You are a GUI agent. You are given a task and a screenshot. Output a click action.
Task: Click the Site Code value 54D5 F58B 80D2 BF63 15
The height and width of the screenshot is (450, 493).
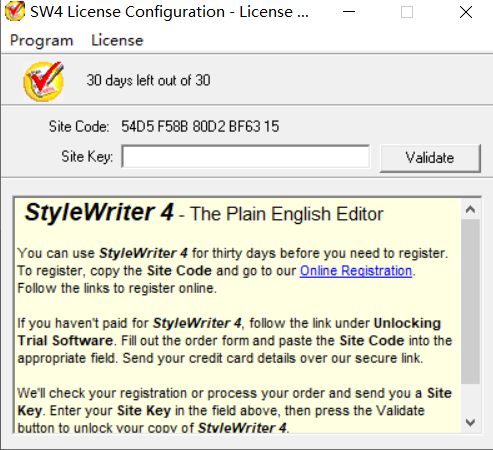[x=200, y=127]
